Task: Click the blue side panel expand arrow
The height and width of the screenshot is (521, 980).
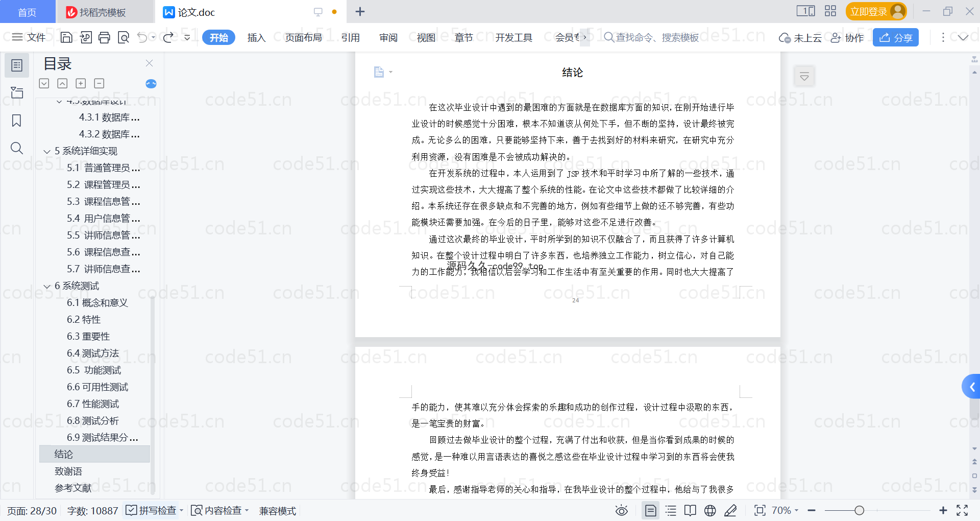Action: [972, 387]
